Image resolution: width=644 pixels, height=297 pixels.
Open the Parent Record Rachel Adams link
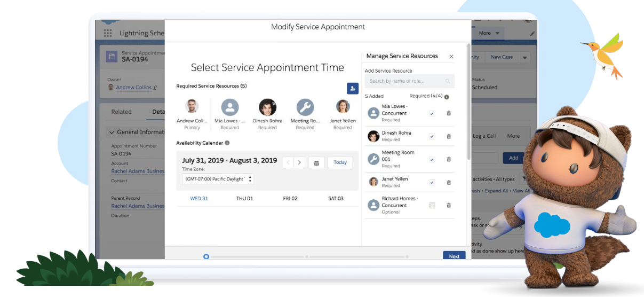pos(138,206)
